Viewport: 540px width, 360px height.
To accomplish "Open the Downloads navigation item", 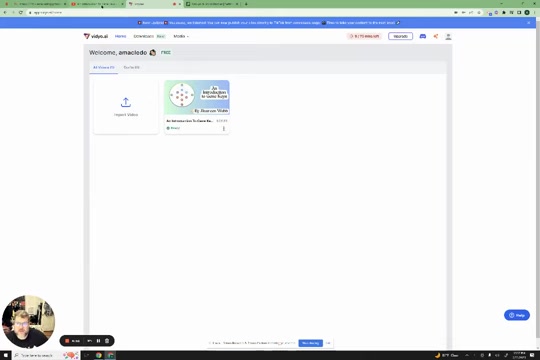I will (x=144, y=36).
